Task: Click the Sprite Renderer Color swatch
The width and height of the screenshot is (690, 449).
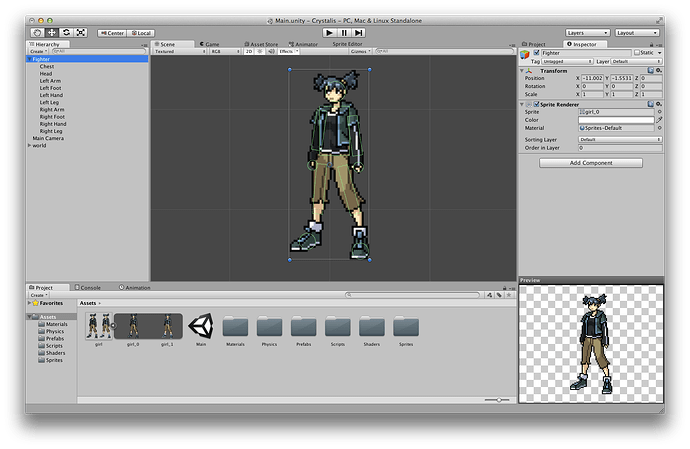Action: (615, 120)
